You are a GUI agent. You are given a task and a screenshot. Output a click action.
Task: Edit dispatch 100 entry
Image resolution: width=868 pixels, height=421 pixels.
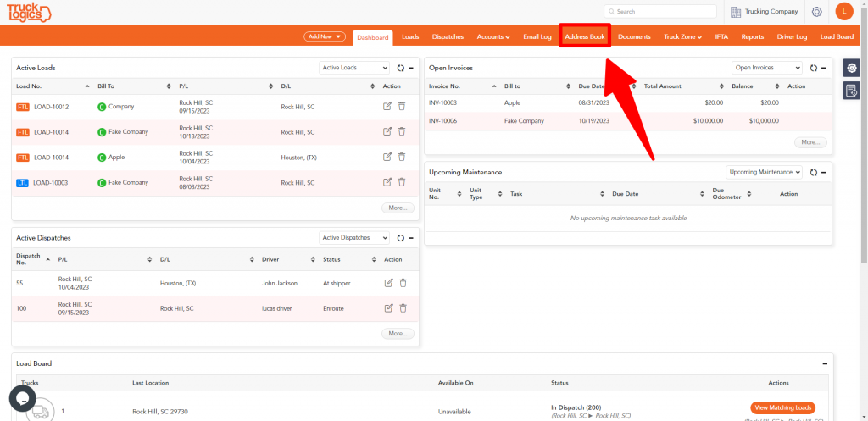(388, 308)
